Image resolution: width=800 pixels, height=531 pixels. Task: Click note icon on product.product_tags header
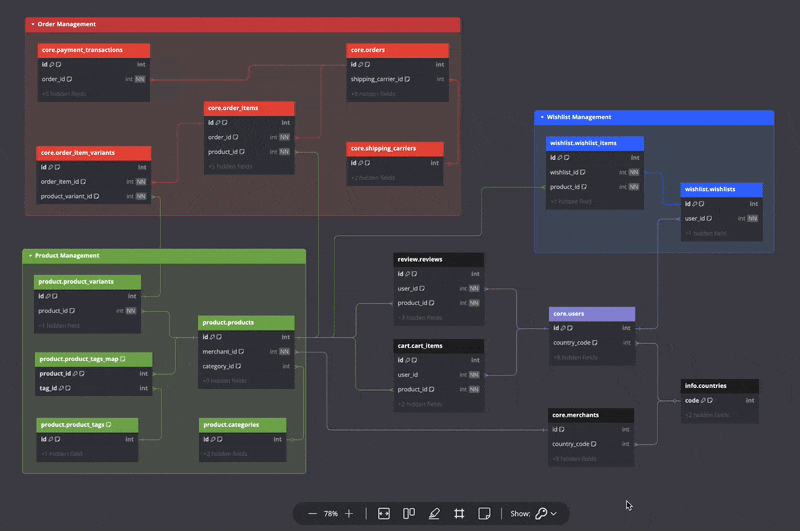click(x=108, y=424)
